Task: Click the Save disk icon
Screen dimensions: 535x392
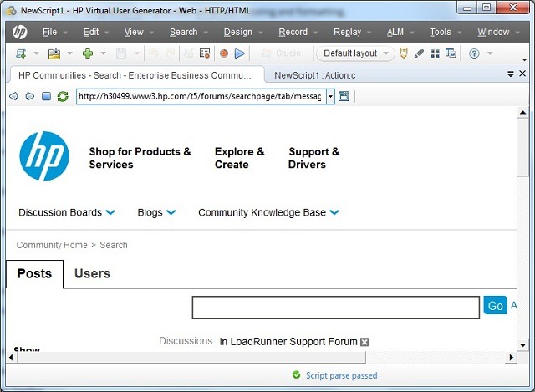Action: click(x=121, y=53)
